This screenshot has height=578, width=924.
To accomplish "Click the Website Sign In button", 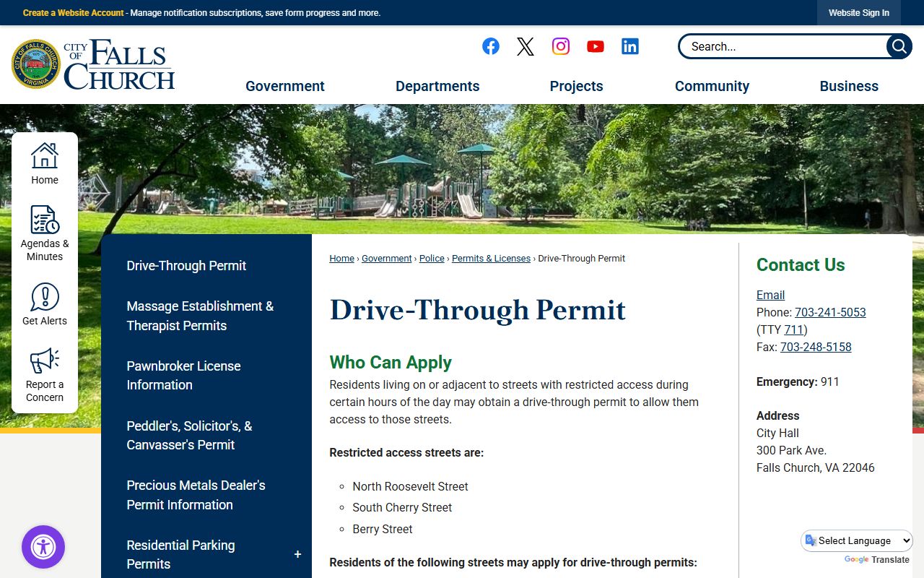I will [859, 13].
